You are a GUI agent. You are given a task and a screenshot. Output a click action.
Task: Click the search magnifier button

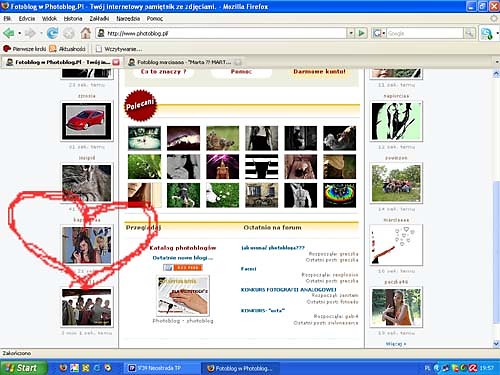point(469,33)
